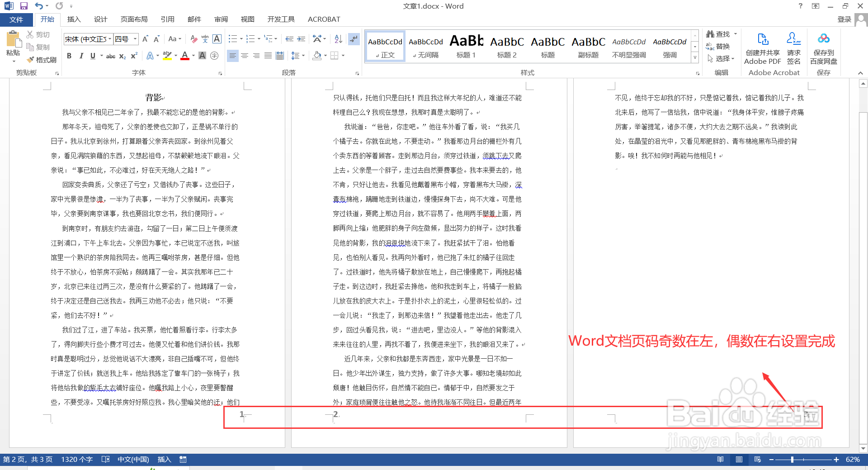The image size is (868, 470).
Task: Click the 62% zoom level
Action: tap(853, 460)
